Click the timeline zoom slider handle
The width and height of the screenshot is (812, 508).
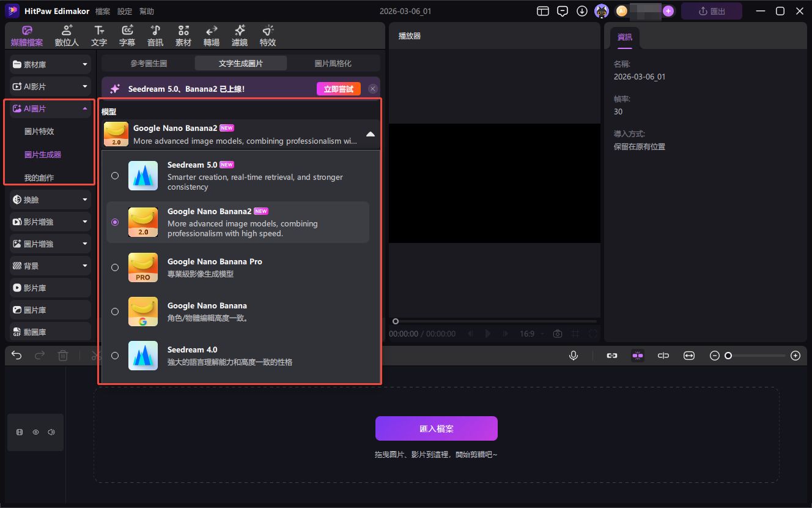[728, 356]
